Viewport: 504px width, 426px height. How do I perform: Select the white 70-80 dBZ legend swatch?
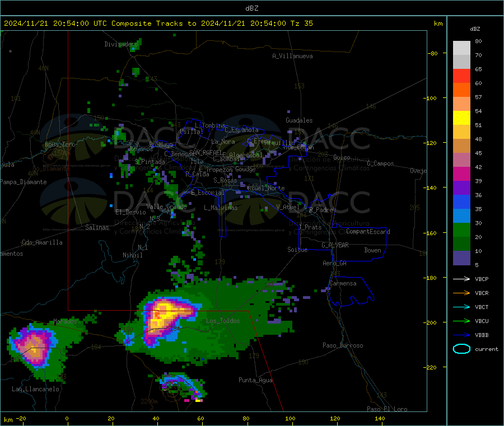[461, 48]
